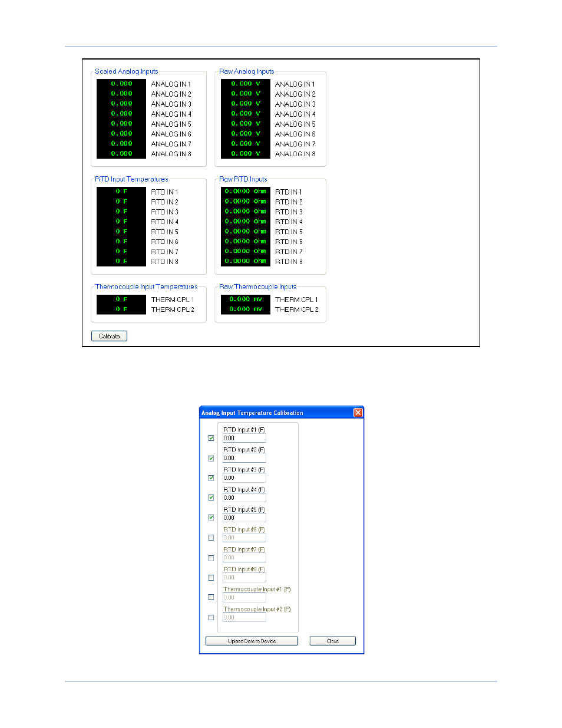Image resolution: width=562 pixels, height=728 pixels.
Task: Uncheck the RTD Input #1 checkbox
Action: click(x=211, y=438)
